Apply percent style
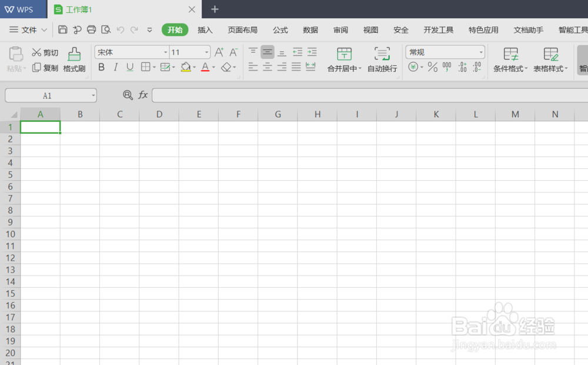The image size is (588, 365). coord(432,67)
